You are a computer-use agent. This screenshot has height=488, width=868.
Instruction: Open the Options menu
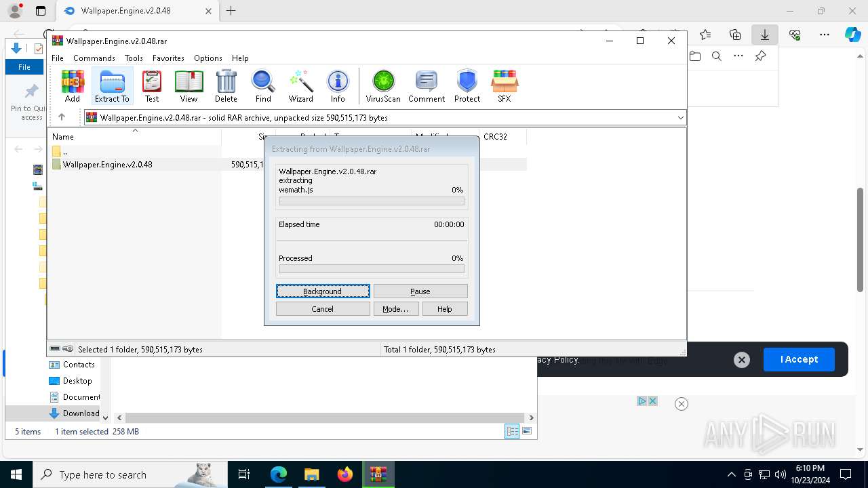208,58
